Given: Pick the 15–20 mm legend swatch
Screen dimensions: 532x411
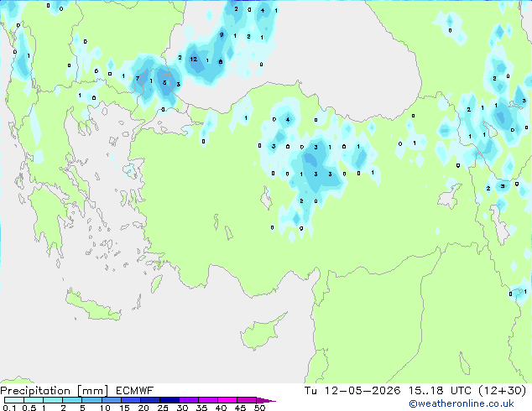Looking at the screenshot, I should (x=130, y=400).
